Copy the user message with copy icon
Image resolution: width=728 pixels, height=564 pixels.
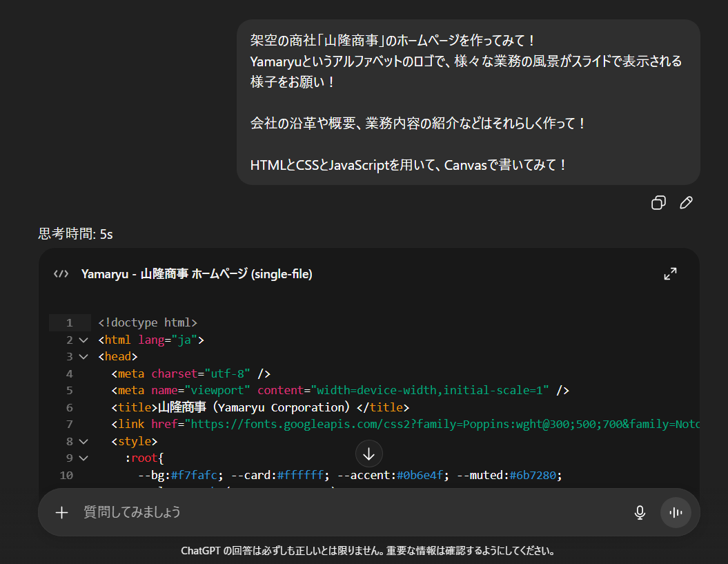tap(658, 203)
